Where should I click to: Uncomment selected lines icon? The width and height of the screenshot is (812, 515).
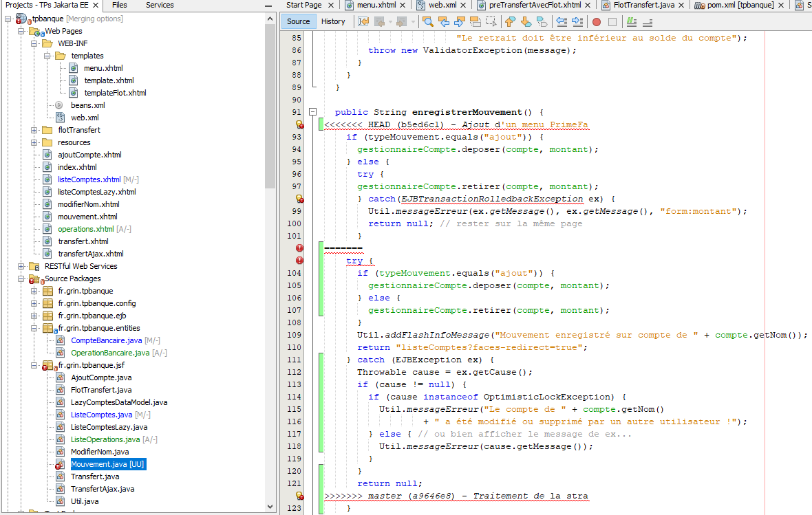click(648, 22)
